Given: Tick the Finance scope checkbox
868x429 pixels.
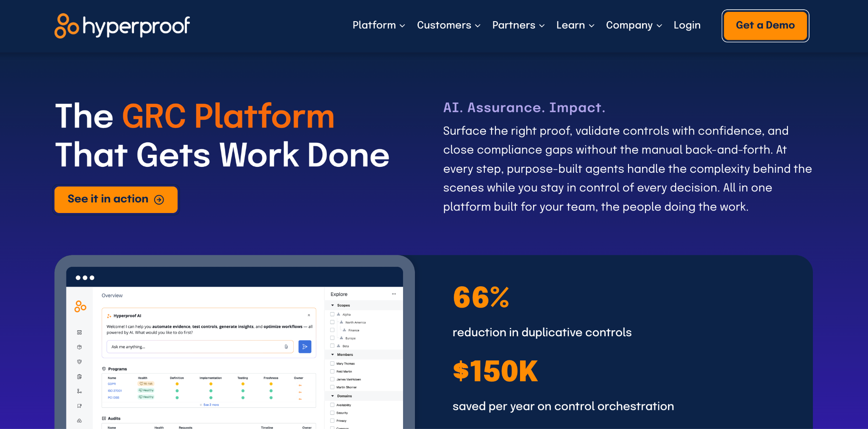Looking at the screenshot, I should coord(332,330).
